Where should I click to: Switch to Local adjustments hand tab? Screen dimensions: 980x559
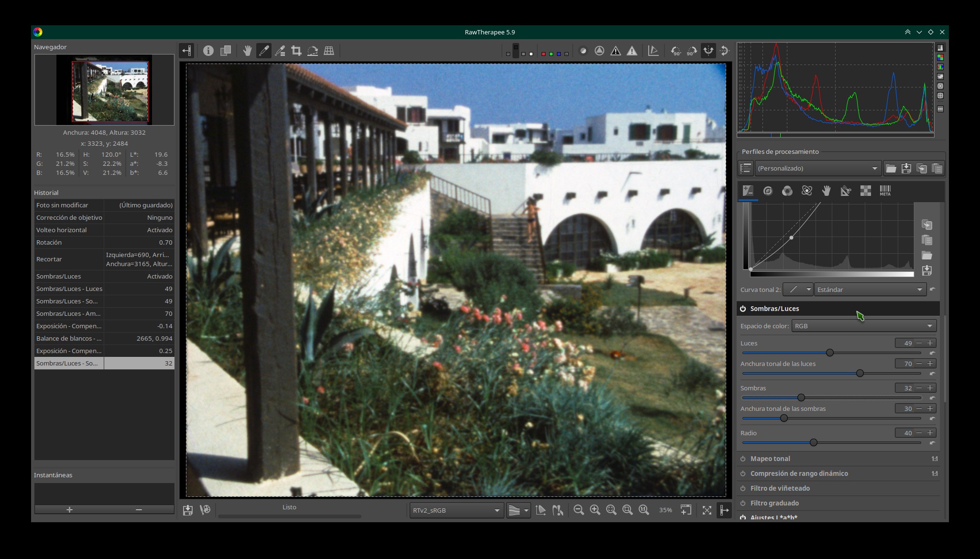pos(826,191)
